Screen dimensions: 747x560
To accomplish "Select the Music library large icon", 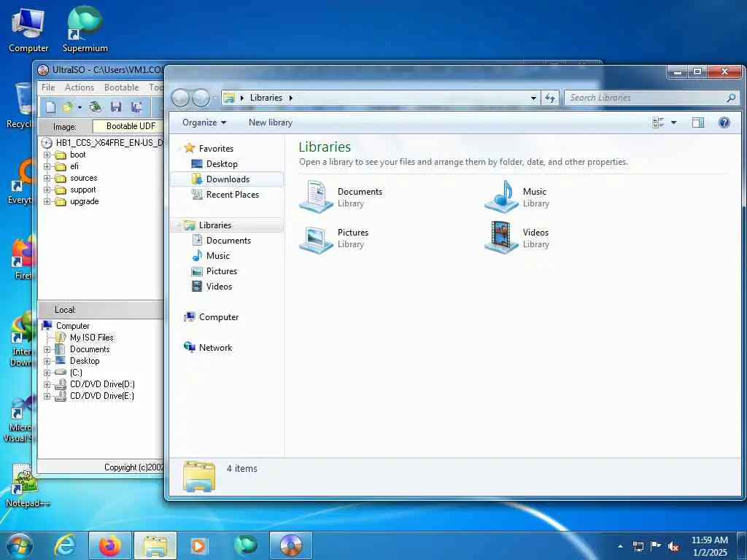I will [501, 197].
